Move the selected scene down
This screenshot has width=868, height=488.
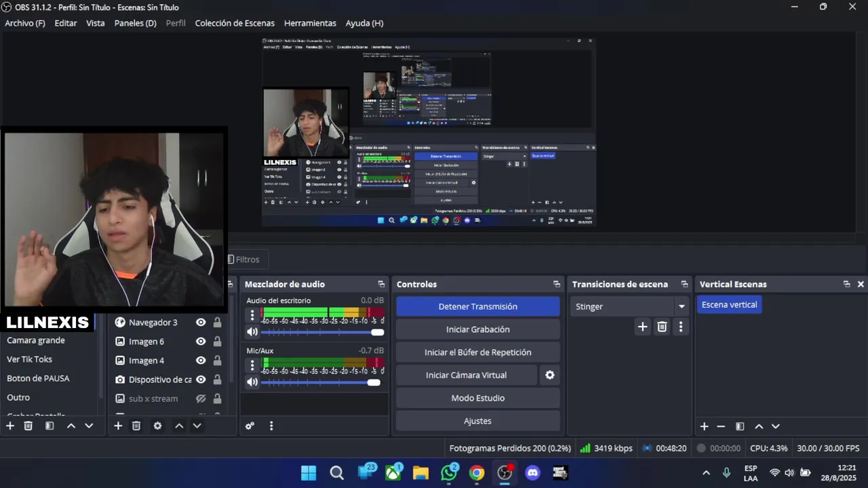coord(89,426)
